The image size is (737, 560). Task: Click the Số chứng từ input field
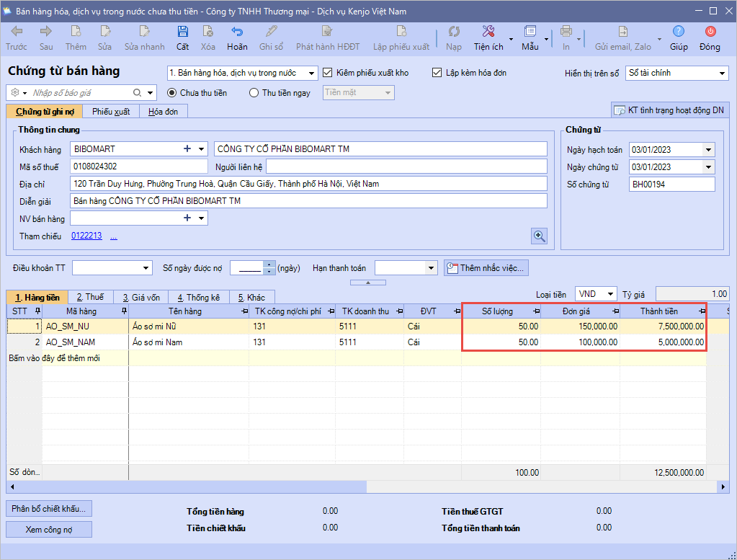pyautogui.click(x=671, y=185)
